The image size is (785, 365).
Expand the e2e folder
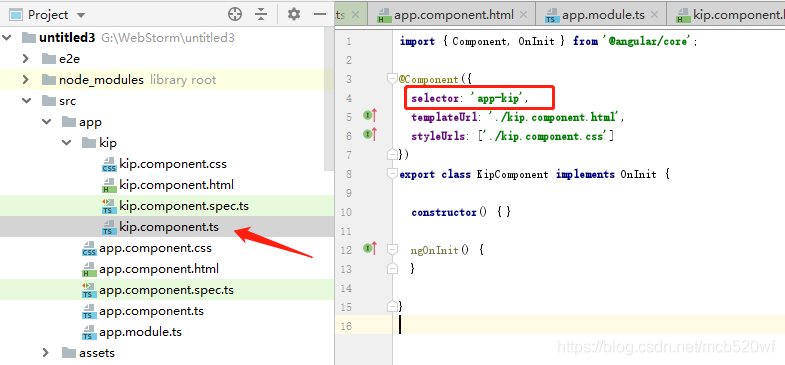point(26,59)
